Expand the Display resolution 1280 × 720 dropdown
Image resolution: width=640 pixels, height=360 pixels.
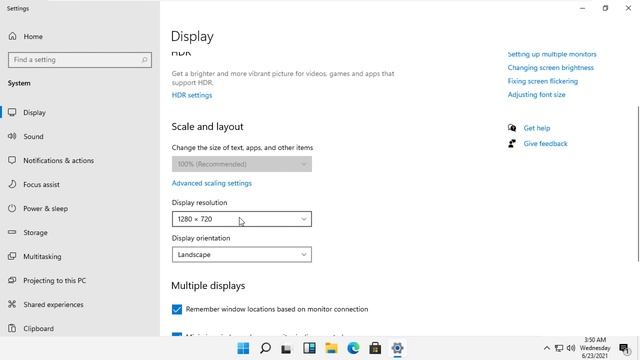point(242,219)
